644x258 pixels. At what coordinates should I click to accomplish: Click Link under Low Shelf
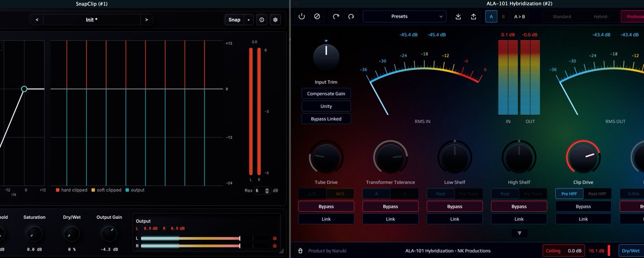pyautogui.click(x=455, y=219)
